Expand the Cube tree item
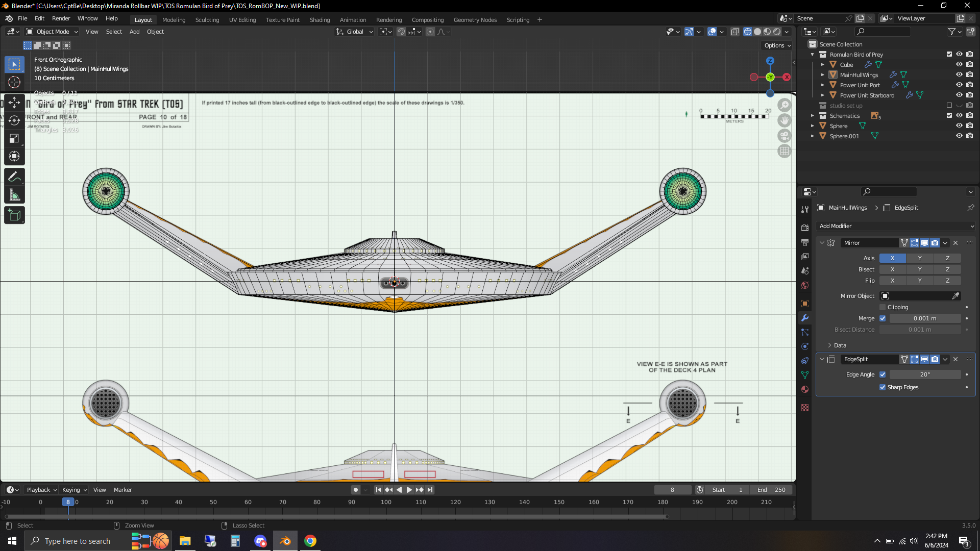Image resolution: width=980 pixels, height=551 pixels. click(823, 65)
